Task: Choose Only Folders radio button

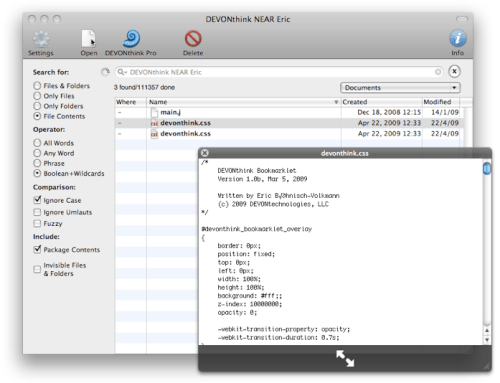Action: [37, 106]
